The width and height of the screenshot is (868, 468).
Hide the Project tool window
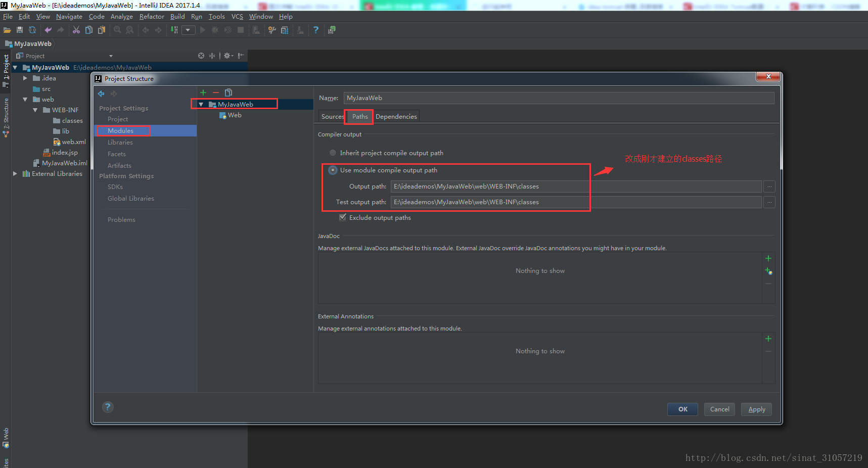click(x=241, y=56)
